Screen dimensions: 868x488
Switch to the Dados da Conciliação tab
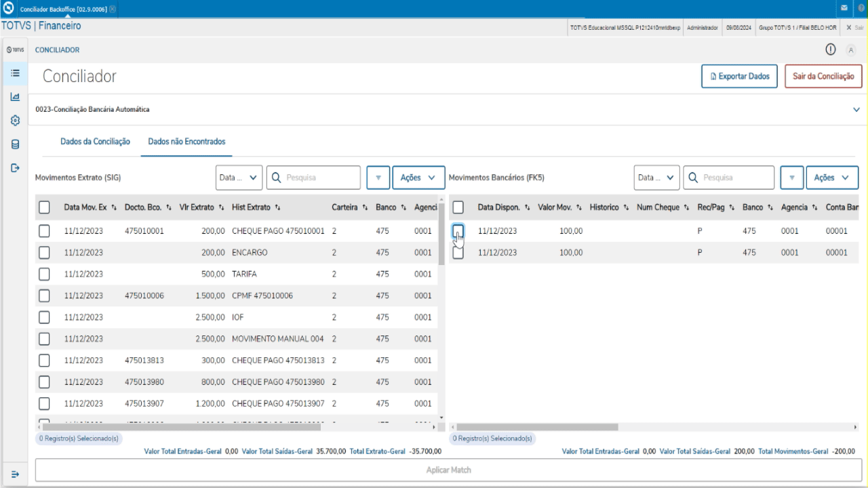[95, 142]
